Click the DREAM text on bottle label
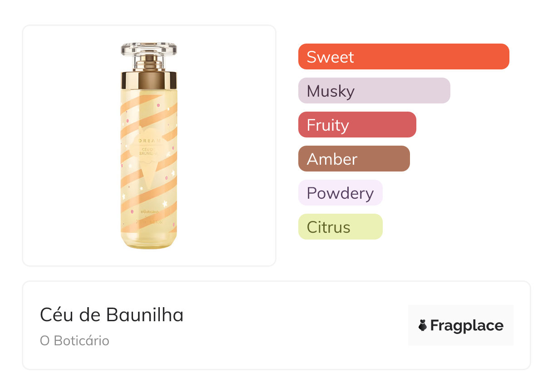Viewport: 553px width, 392px height. pyautogui.click(x=149, y=141)
